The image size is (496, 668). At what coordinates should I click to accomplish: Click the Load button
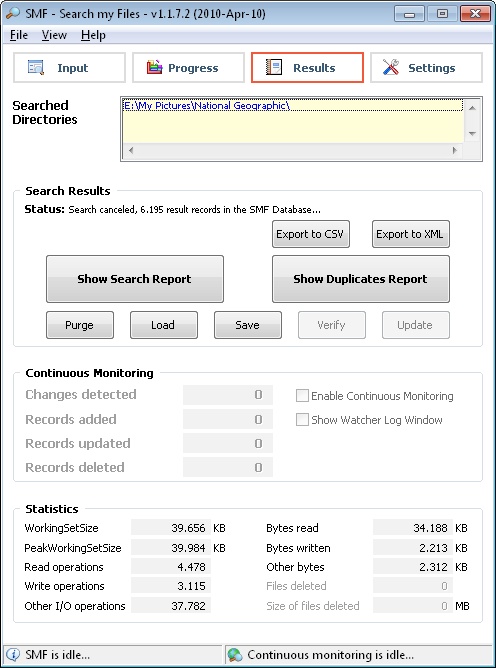pos(164,325)
